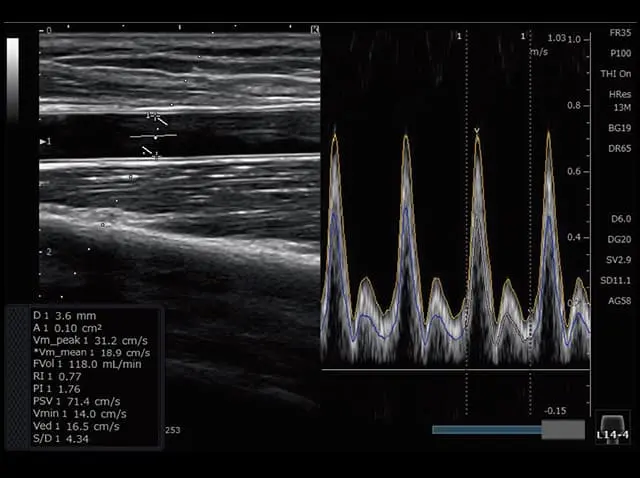The width and height of the screenshot is (640, 478).
Task: Select the SV2.9 sample volume parameter
Action: [619, 260]
